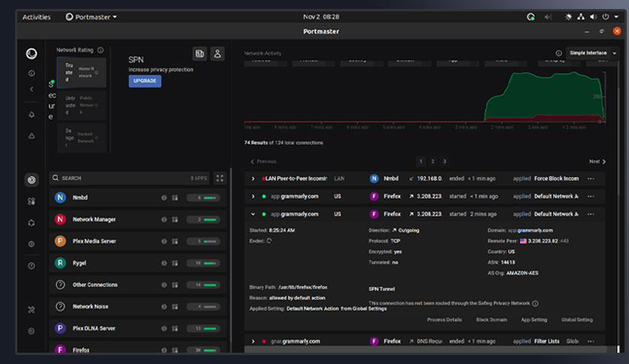Screen dimensions: 629x364
Task: Open the tools icon near the sidebar bottom
Action: click(x=32, y=310)
